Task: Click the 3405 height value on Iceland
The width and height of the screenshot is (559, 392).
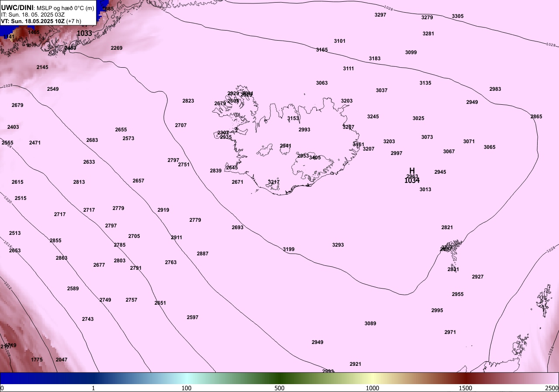Action: tap(315, 158)
